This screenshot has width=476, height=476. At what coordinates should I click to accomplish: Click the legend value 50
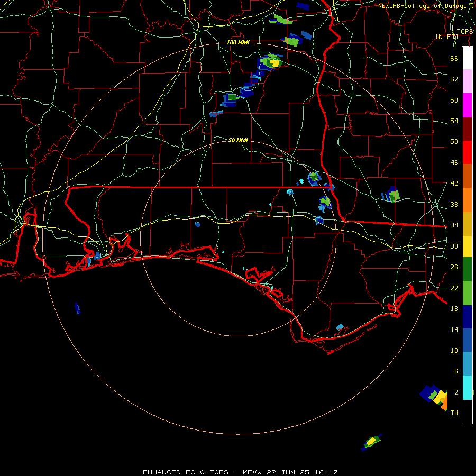[454, 141]
